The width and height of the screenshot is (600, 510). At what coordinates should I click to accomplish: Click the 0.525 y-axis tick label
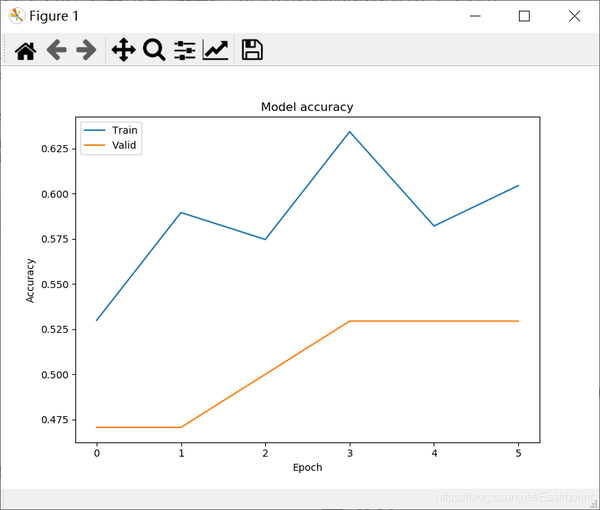pyautogui.click(x=55, y=329)
